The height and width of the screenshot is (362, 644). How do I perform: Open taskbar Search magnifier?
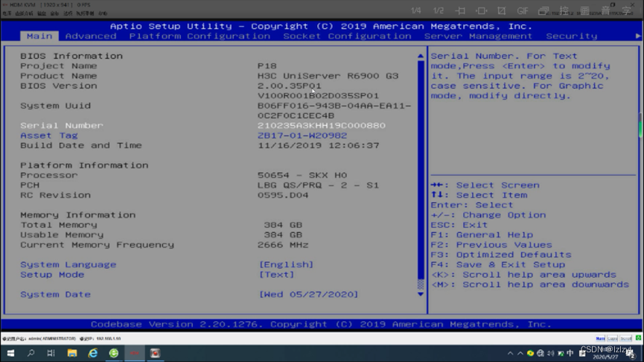[31, 353]
